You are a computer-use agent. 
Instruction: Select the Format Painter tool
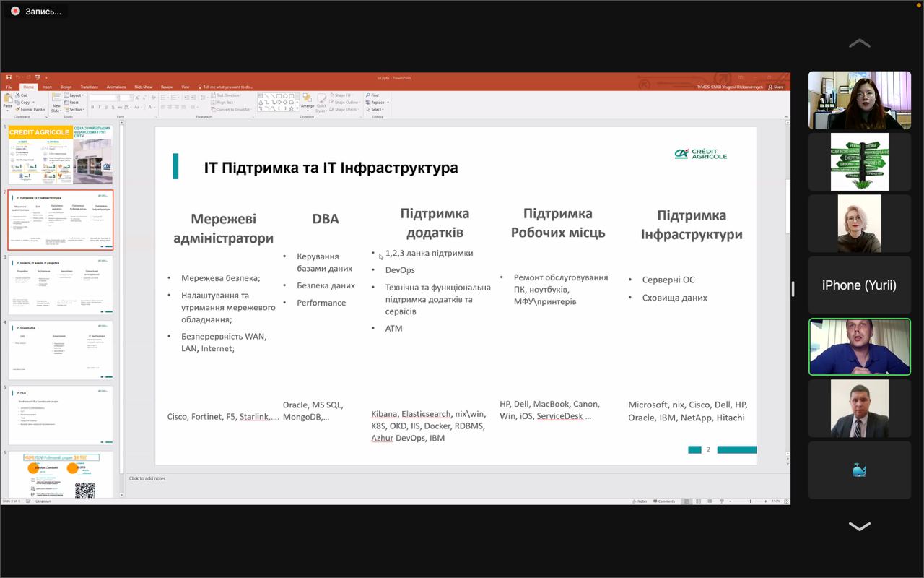(30, 110)
